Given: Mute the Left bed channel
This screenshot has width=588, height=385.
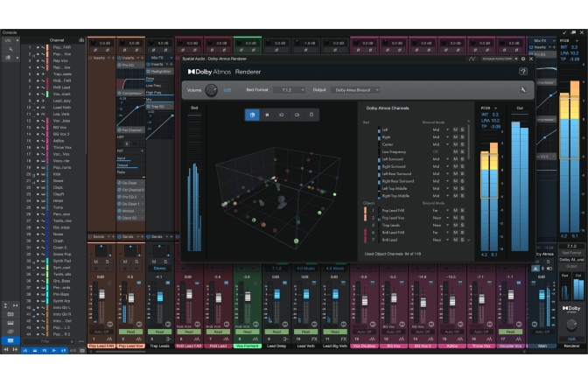Looking at the screenshot, I should pyautogui.click(x=456, y=129).
